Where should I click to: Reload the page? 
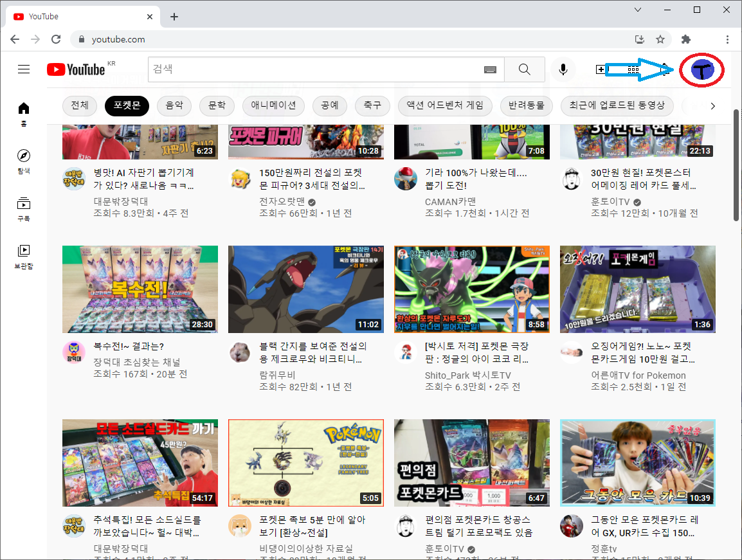click(56, 39)
